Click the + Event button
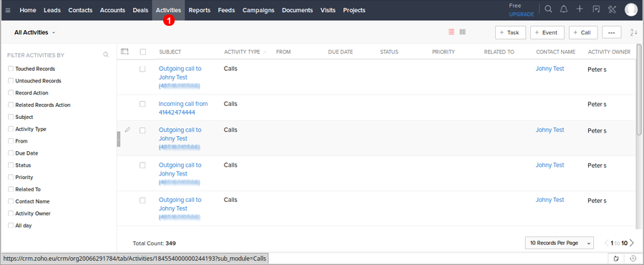This screenshot has height=265, width=644. point(547,32)
